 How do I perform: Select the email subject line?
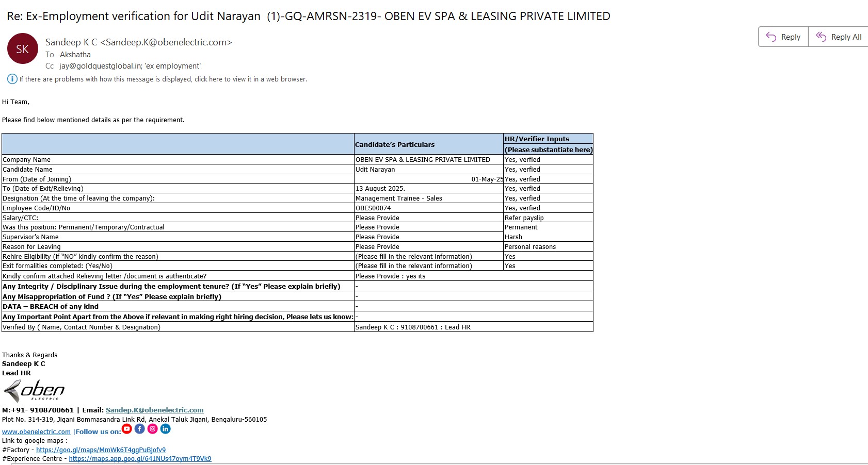pos(309,16)
